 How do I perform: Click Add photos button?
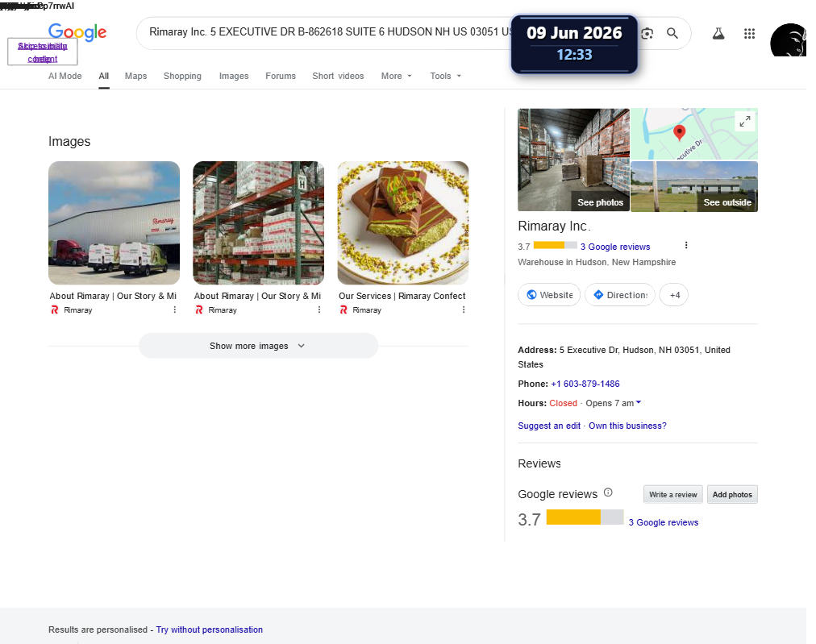click(731, 495)
